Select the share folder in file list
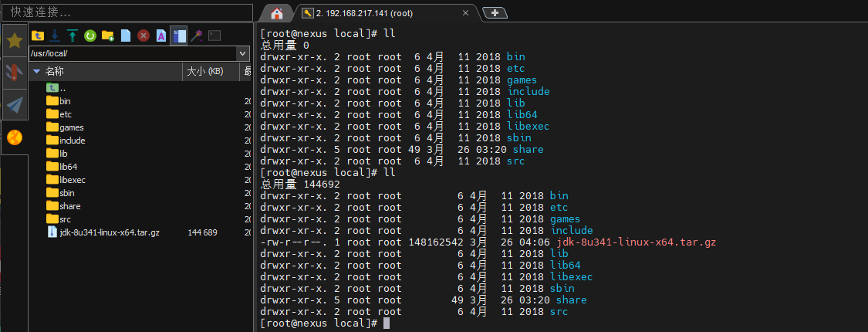Screen dimensions: 868x332 tap(63, 205)
